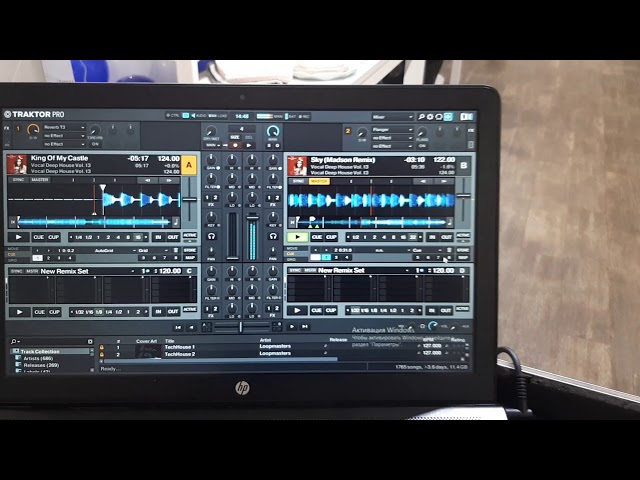The width and height of the screenshot is (640, 480).
Task: Click STORE button on Deck A
Action: (190, 250)
